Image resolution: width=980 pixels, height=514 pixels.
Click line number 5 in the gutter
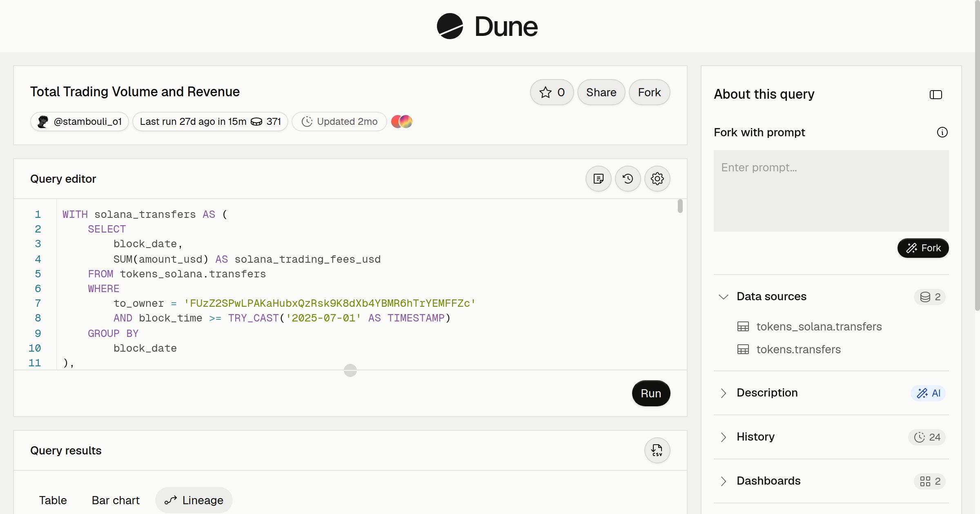[x=38, y=274]
